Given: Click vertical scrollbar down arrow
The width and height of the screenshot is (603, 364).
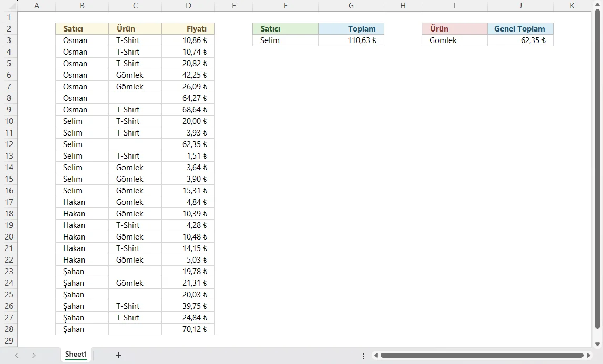Looking at the screenshot, I should (x=597, y=345).
